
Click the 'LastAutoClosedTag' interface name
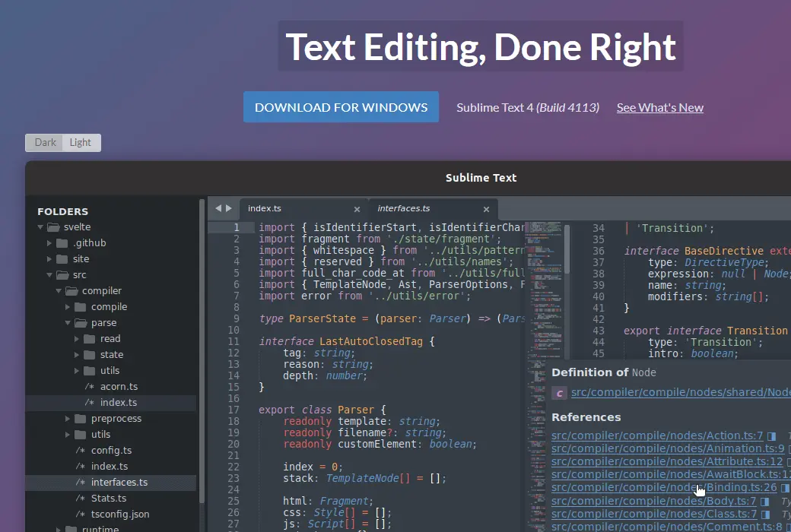point(371,341)
